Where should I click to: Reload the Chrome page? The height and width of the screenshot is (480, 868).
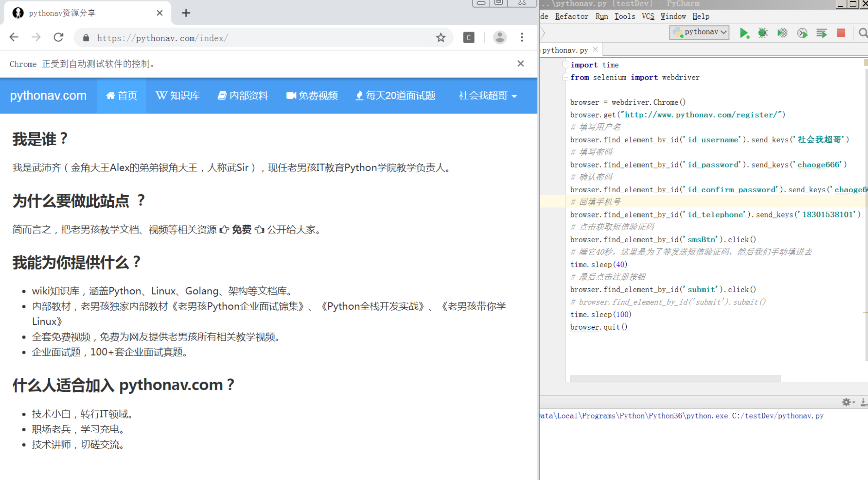click(59, 37)
